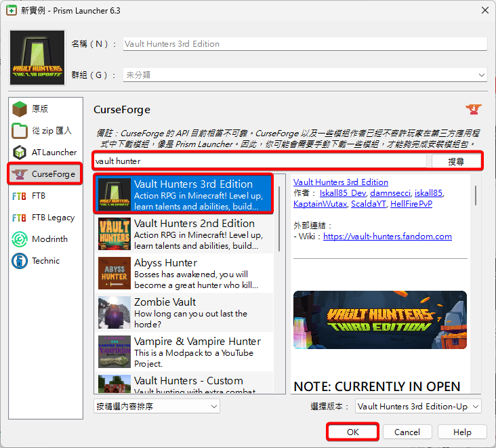Image resolution: width=496 pixels, height=448 pixels.
Task: Click the Cancel button
Action: tap(407, 432)
